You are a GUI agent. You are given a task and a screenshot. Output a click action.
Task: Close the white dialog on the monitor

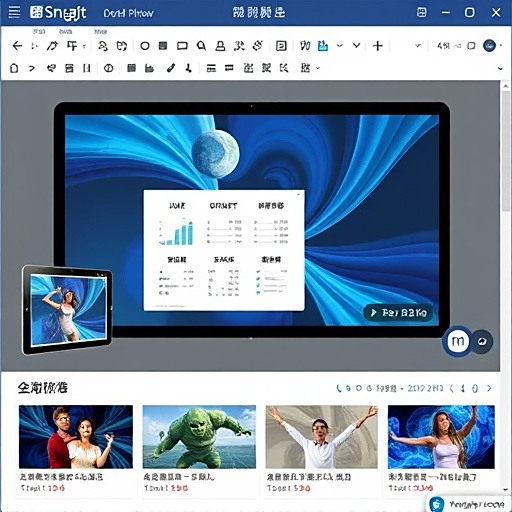[x=298, y=194]
